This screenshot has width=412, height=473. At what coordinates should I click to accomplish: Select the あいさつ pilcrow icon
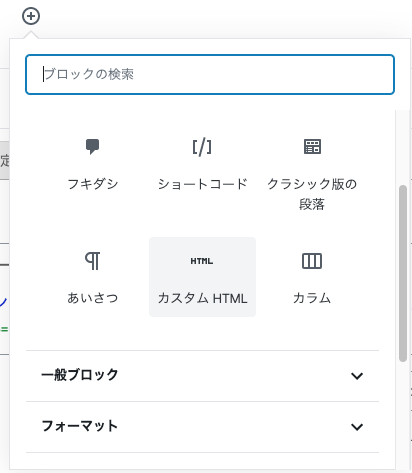[x=92, y=261]
